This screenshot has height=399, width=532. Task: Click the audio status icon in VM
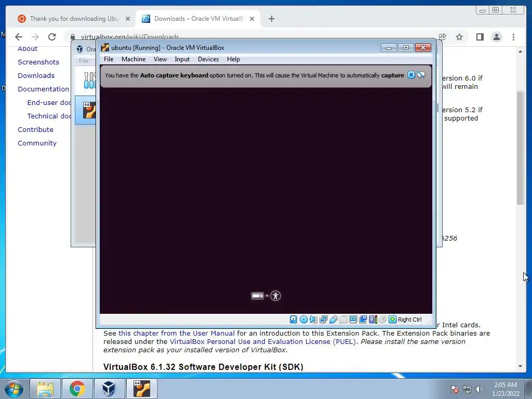tap(313, 320)
